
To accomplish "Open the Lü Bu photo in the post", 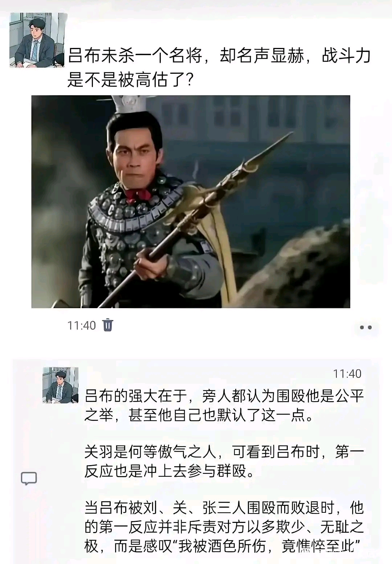I will 191,202.
